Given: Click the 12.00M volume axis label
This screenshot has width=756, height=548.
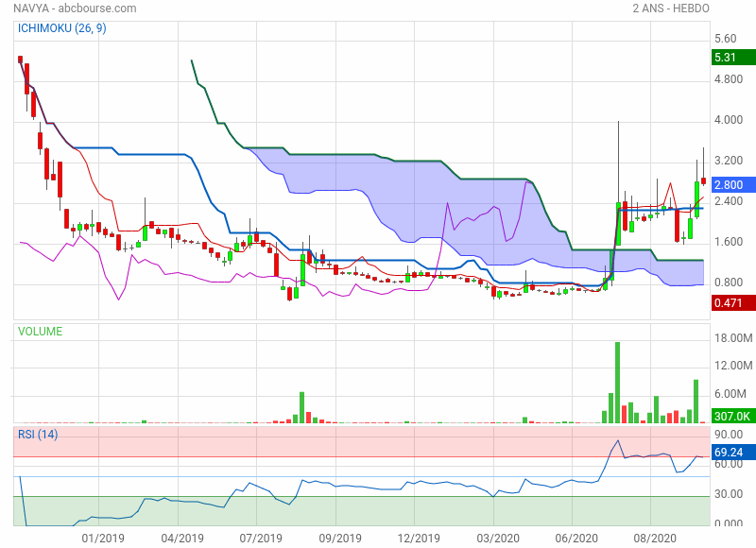Looking at the screenshot, I should tap(733, 366).
